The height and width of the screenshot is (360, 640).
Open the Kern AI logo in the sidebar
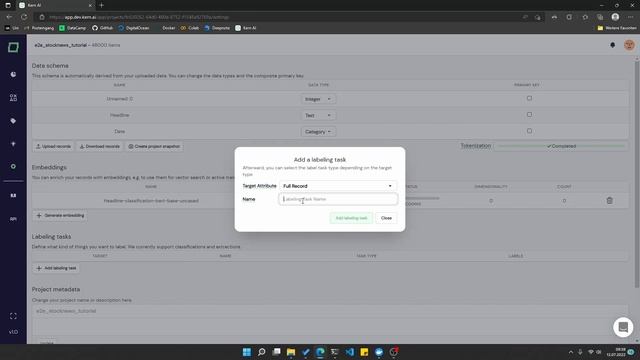pos(13,47)
